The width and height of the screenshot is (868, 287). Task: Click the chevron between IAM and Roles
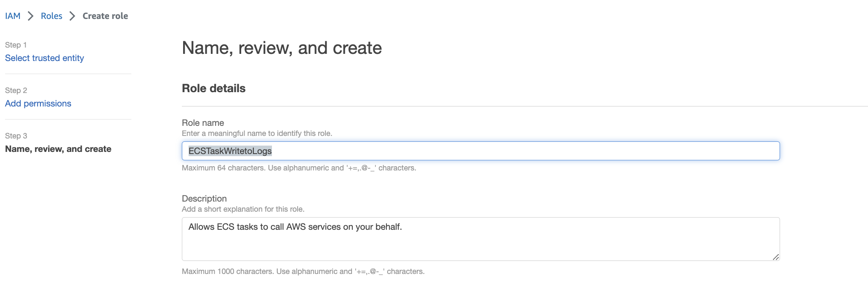31,16
